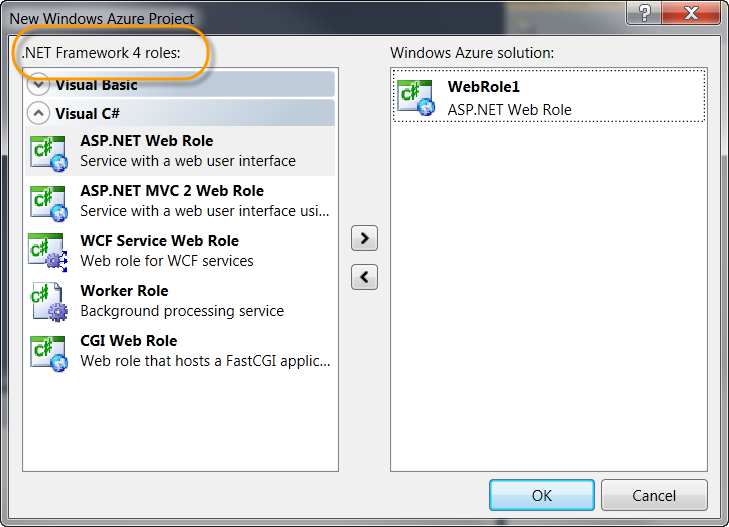729x527 pixels.
Task: Select the Visual C# category header
Action: click(180, 113)
